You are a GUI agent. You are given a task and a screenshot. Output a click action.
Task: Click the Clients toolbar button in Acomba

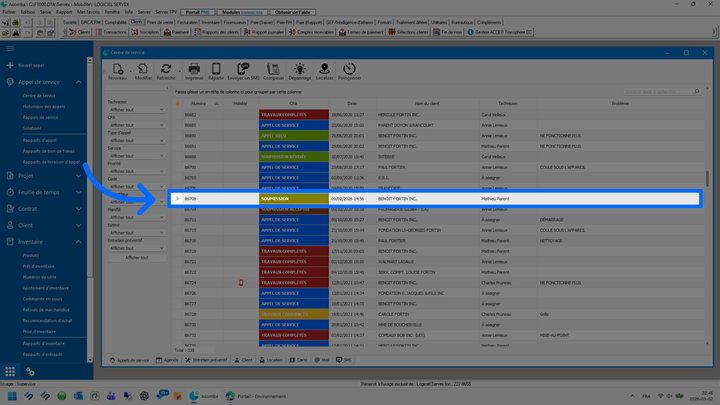point(79,32)
